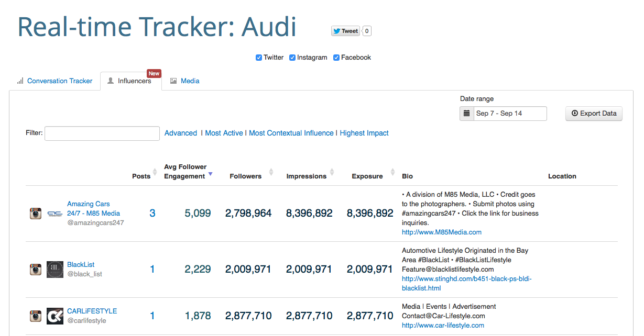Open the 1 post from CARLiFESTYLE
The width and height of the screenshot is (644, 336).
pos(152,316)
